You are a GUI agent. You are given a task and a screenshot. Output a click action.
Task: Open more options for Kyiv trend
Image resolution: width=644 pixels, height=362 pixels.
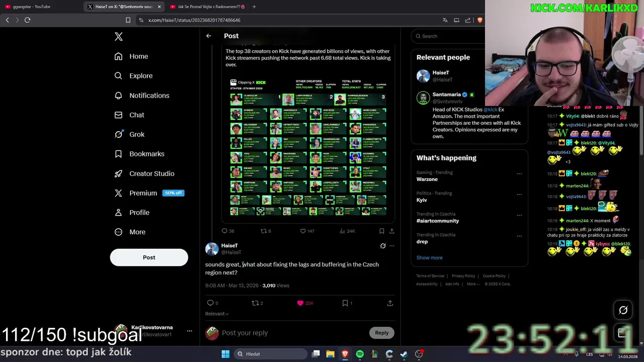pyautogui.click(x=519, y=195)
